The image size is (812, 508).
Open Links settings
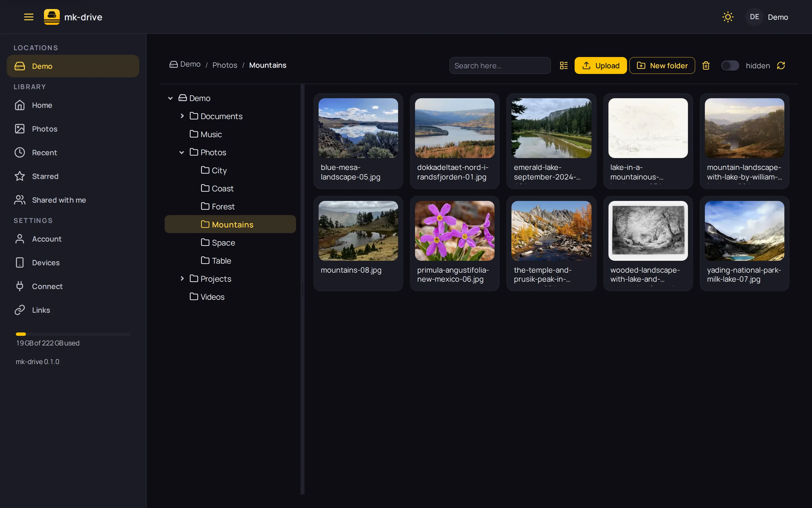pos(73,310)
